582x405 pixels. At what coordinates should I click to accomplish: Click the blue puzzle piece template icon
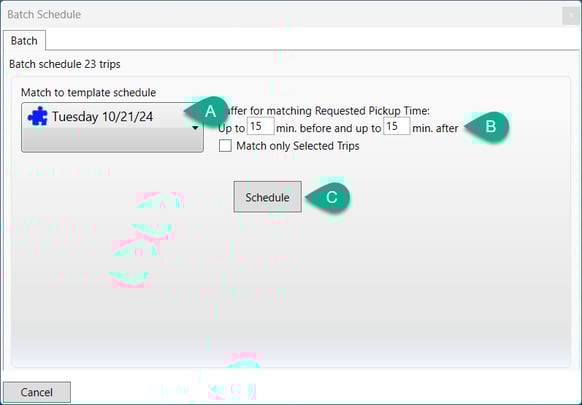point(37,116)
